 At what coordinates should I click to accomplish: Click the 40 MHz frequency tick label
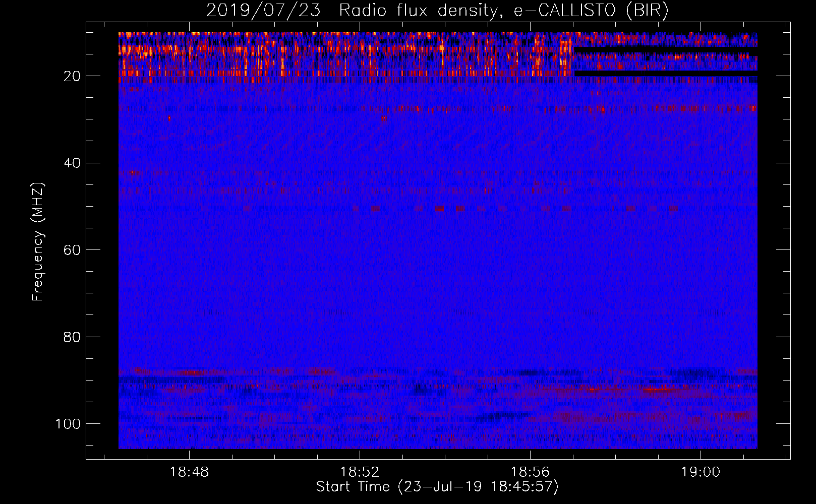[x=72, y=163]
